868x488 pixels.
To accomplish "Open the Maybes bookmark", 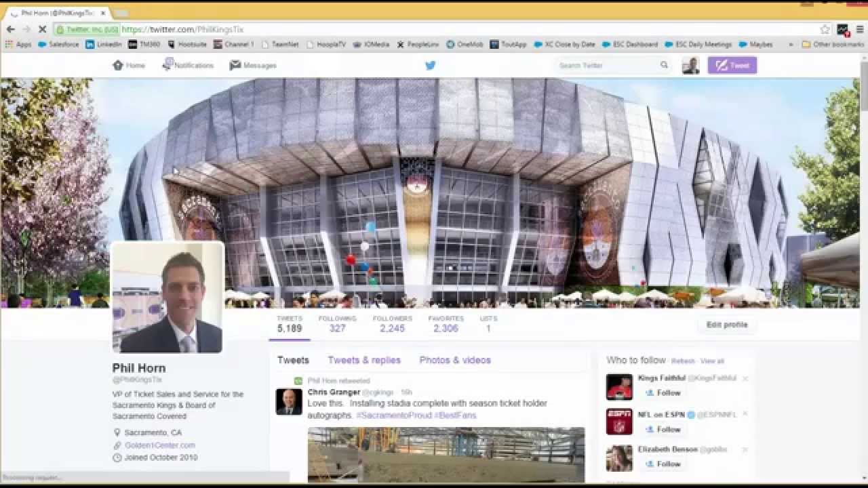I will point(755,45).
